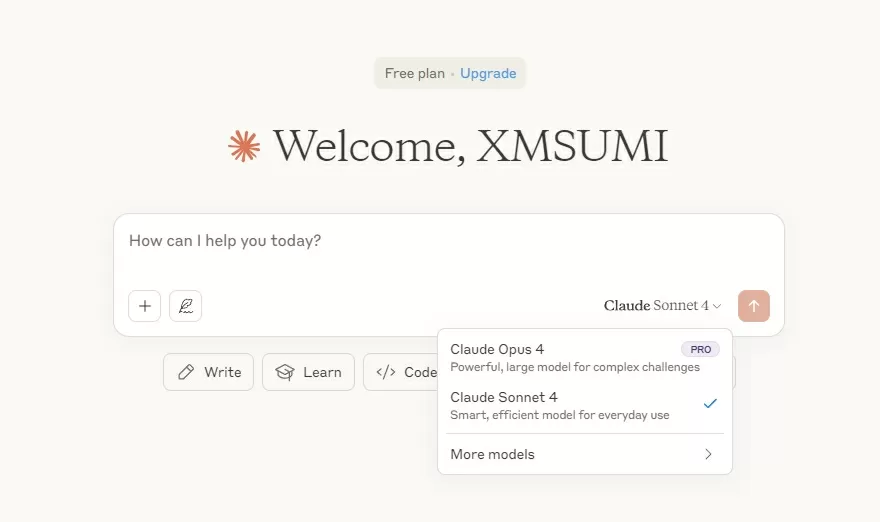Choose the Write suggestion chip
The width and height of the screenshot is (880, 522).
[208, 372]
